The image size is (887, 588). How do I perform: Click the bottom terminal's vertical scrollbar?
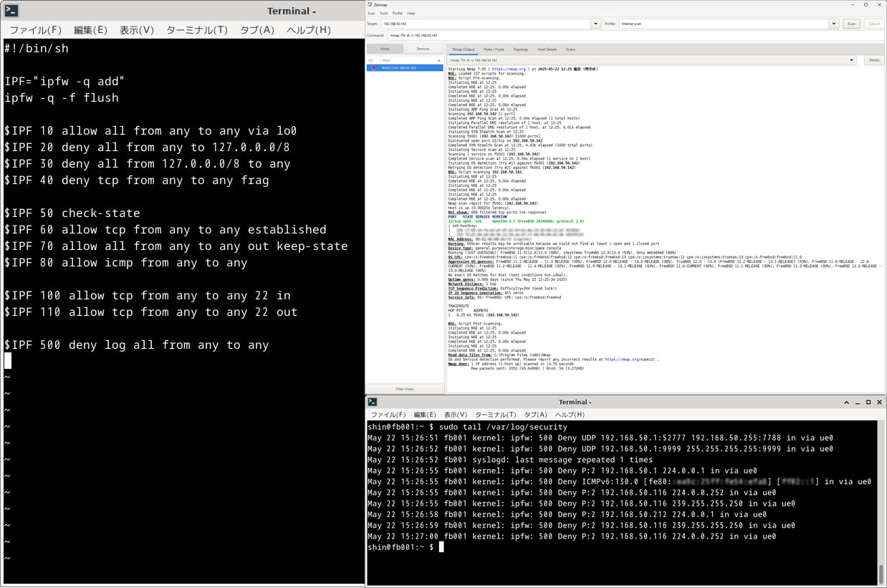click(x=881, y=573)
